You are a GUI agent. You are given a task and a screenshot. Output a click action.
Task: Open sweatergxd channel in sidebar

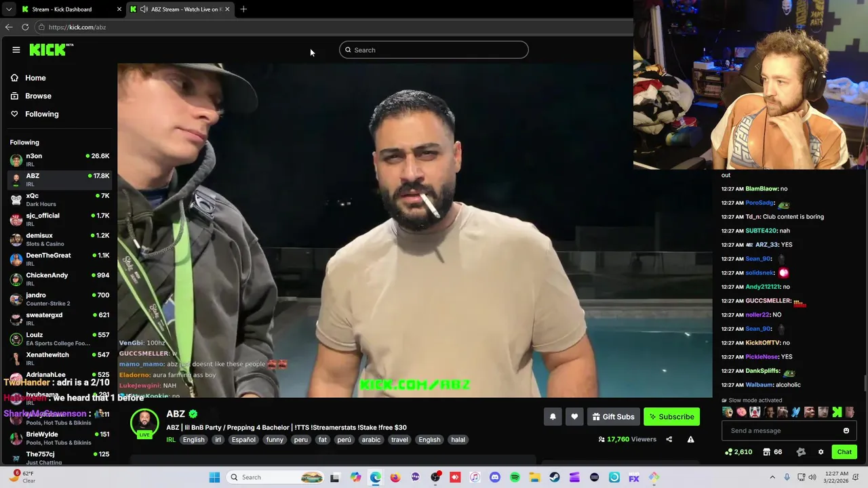60,319
